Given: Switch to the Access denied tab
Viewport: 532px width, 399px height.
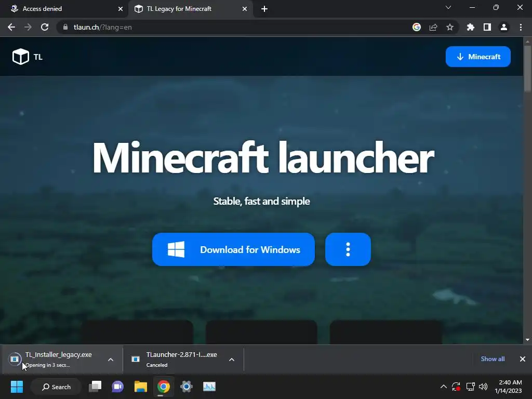Looking at the screenshot, I should (64, 9).
